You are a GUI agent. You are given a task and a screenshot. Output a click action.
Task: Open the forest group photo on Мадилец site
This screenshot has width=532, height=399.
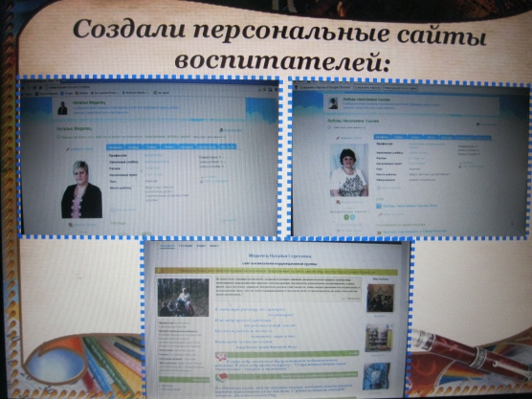[183, 298]
